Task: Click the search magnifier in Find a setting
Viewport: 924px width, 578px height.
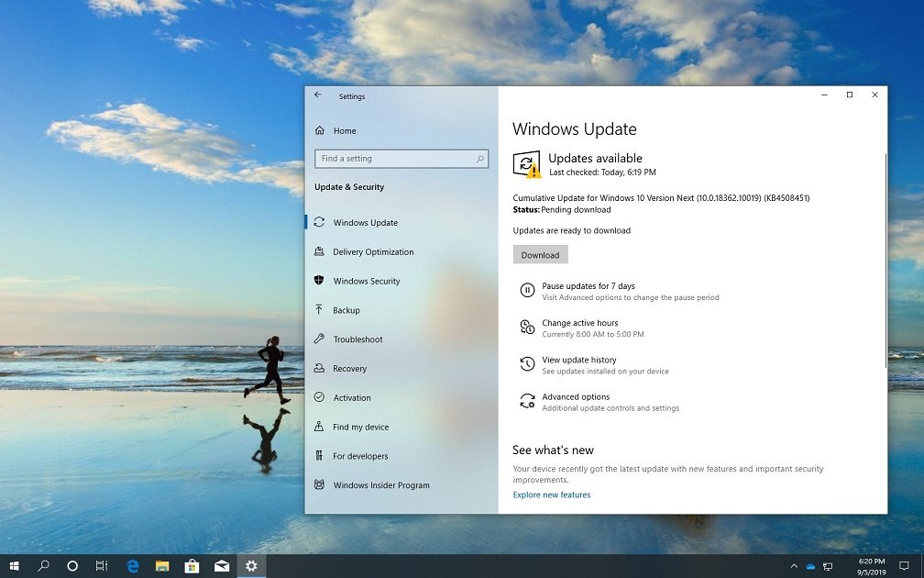Action: tap(479, 159)
